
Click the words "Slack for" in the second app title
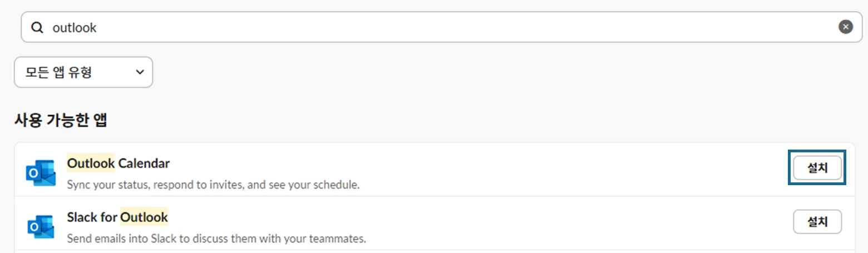pos(92,217)
